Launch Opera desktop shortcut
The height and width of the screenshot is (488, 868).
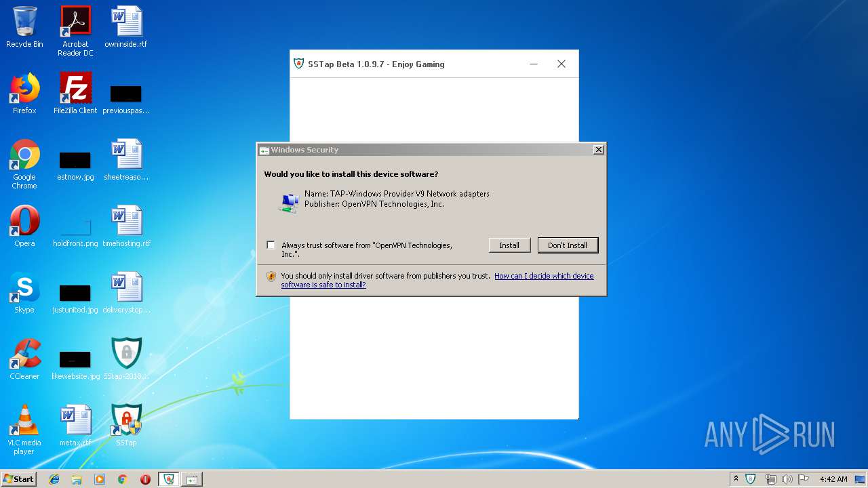pos(24,226)
